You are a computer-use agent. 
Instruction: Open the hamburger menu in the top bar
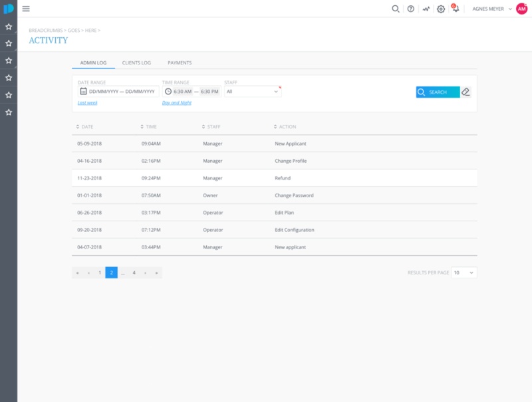26,9
